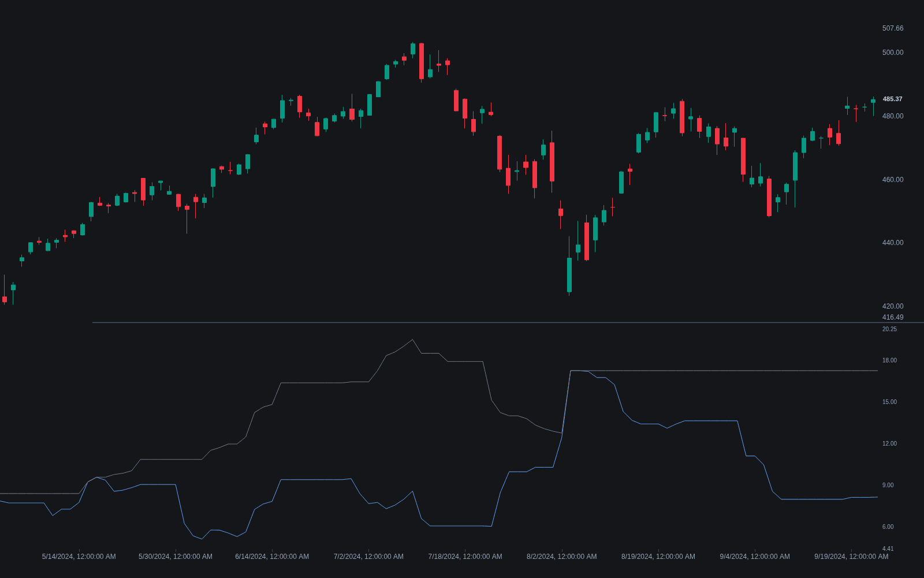Click the 6.00 indicator scale label
Image resolution: width=924 pixels, height=578 pixels.
click(888, 527)
